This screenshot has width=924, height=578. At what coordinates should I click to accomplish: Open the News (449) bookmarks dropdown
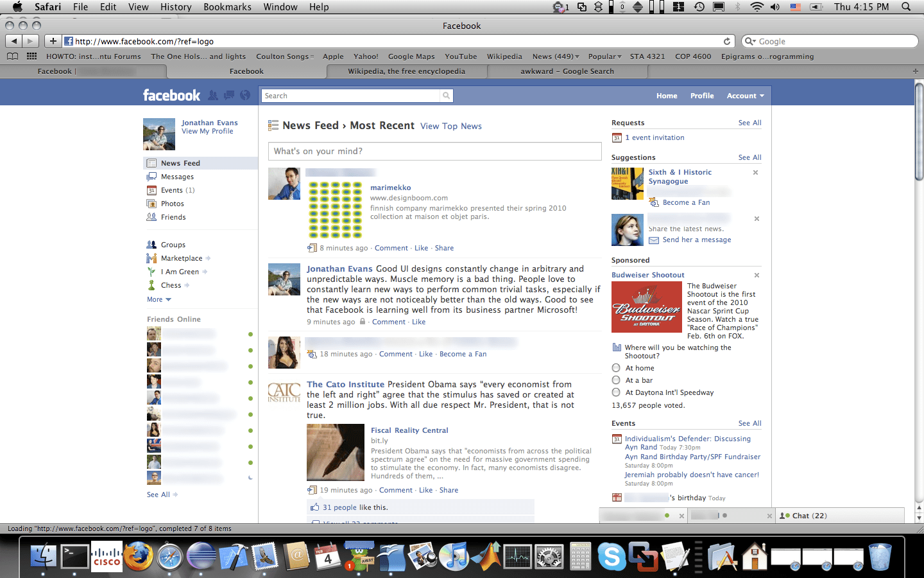[556, 57]
